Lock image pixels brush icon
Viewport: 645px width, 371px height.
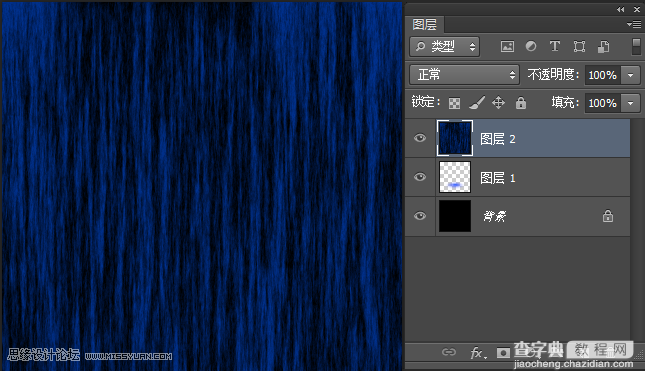477,103
